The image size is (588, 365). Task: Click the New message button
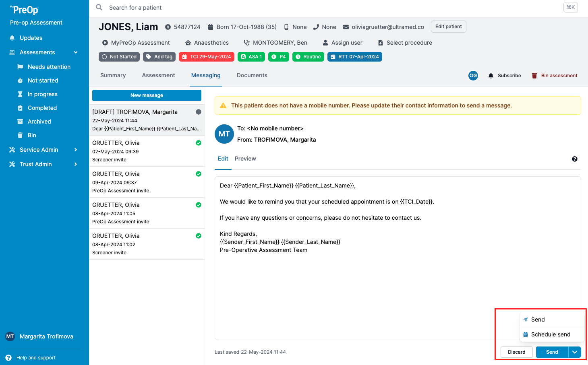click(147, 95)
